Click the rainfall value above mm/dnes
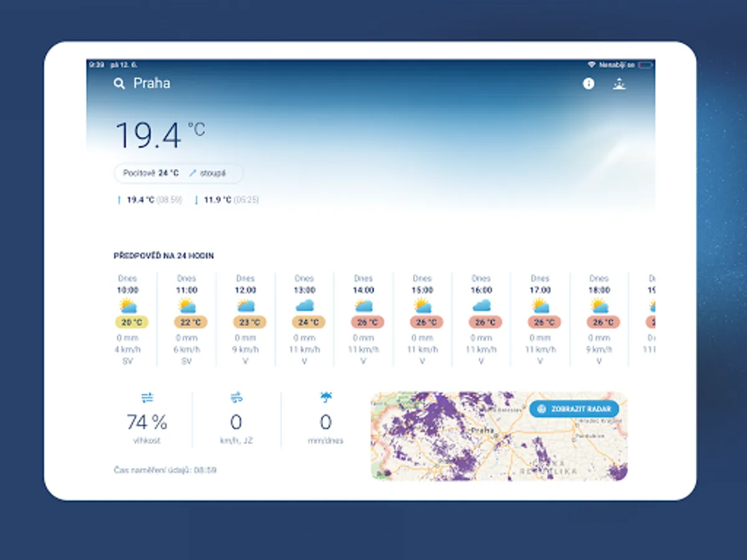 tap(326, 422)
